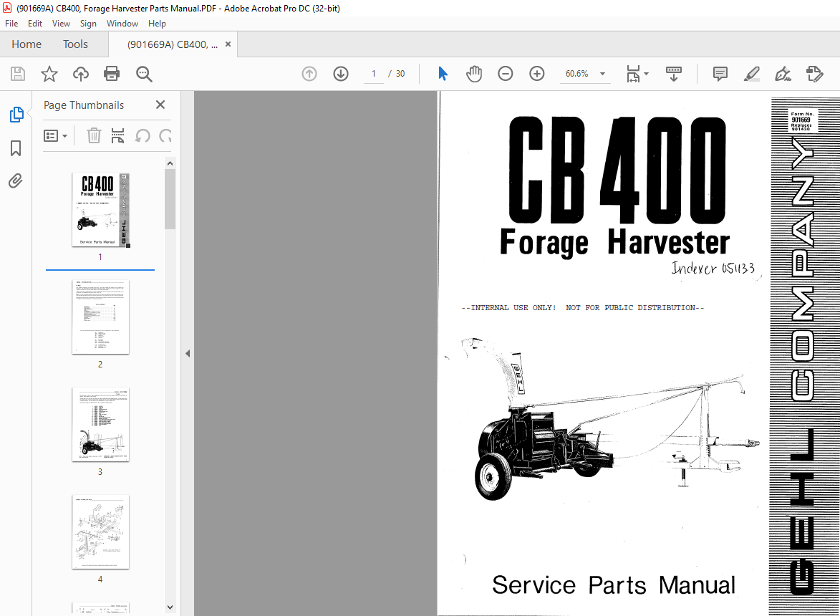Open the zoom level dropdown 60.6%
Viewport: 840px width, 616px height.
point(585,74)
